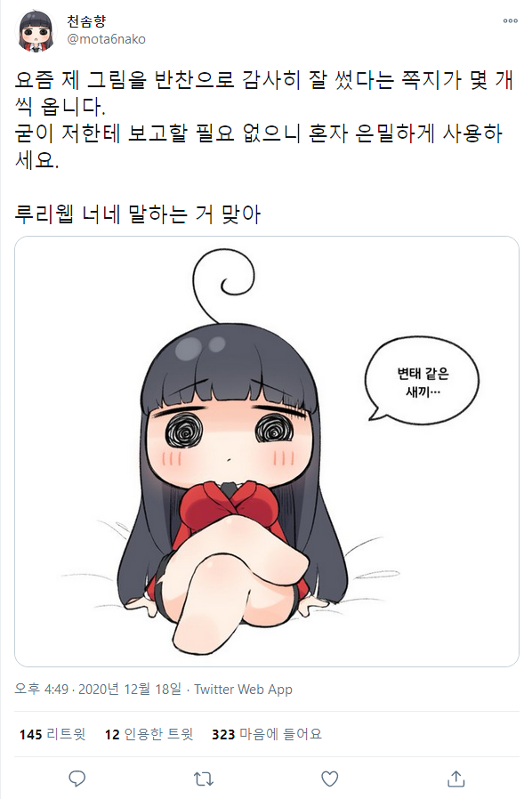This screenshot has height=799, width=532.
Task: Click the second paragraph starting 굳이 저한테
Action: pyautogui.click(x=259, y=147)
